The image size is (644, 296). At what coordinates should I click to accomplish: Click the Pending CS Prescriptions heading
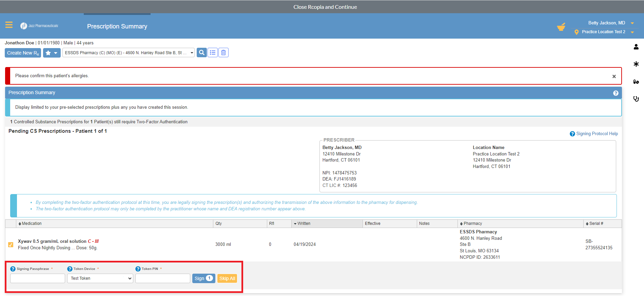(x=58, y=131)
